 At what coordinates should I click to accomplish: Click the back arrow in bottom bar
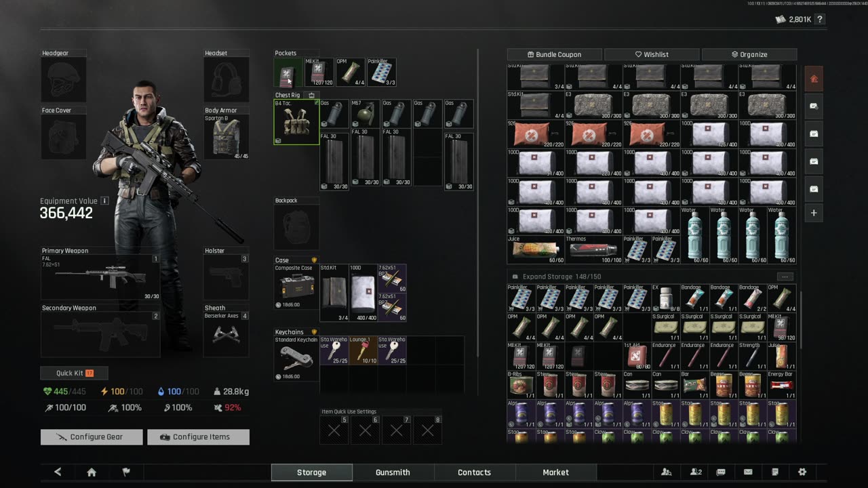pyautogui.click(x=58, y=472)
